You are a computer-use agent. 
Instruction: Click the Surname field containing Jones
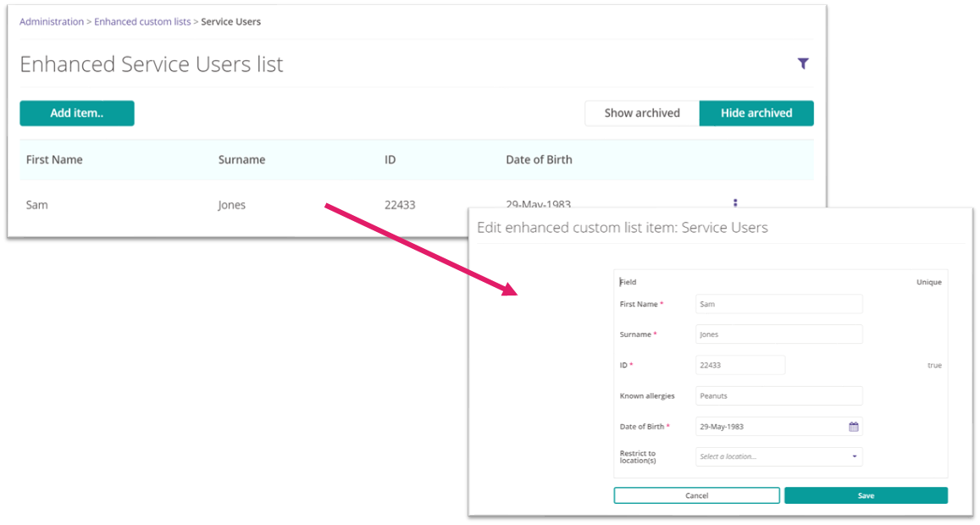pos(778,334)
